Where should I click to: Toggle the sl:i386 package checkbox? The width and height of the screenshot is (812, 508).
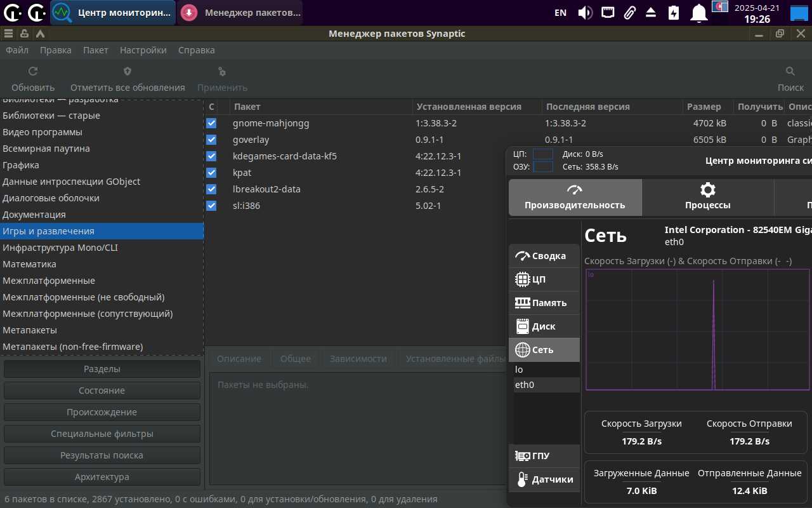(211, 206)
